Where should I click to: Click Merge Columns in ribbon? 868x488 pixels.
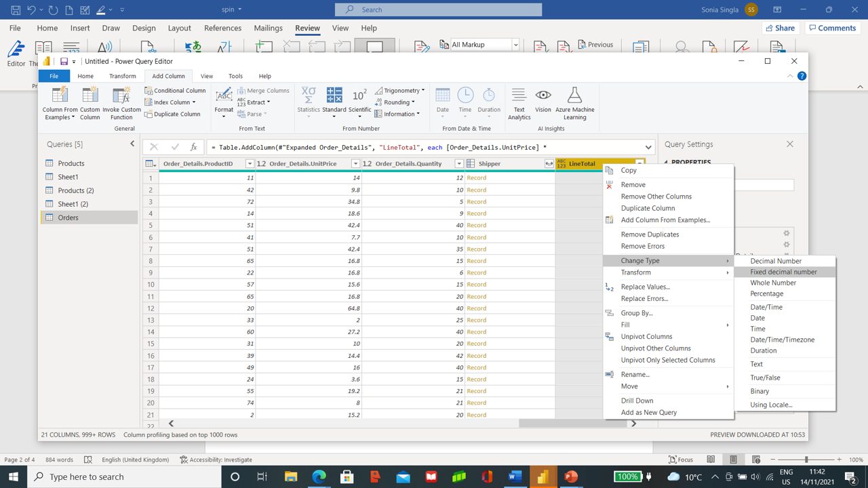click(263, 90)
